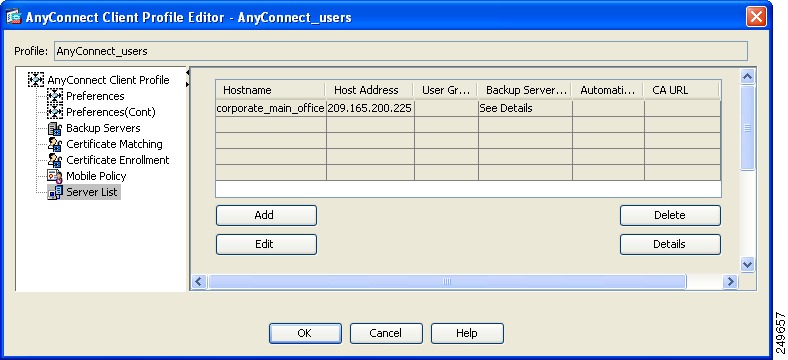
Task: Select Mobile Policy in the tree
Action: [x=96, y=176]
